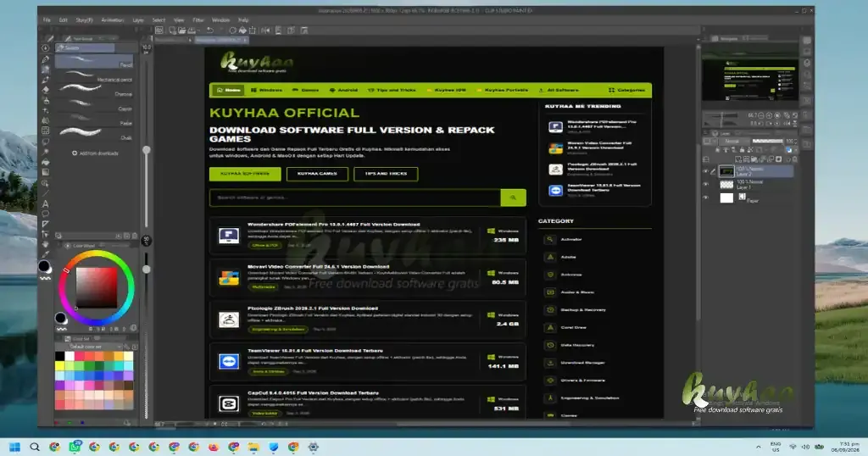Viewport: 868px width, 456px height.
Task: Click the Zoom in icon in the Navigator
Action: point(769,115)
